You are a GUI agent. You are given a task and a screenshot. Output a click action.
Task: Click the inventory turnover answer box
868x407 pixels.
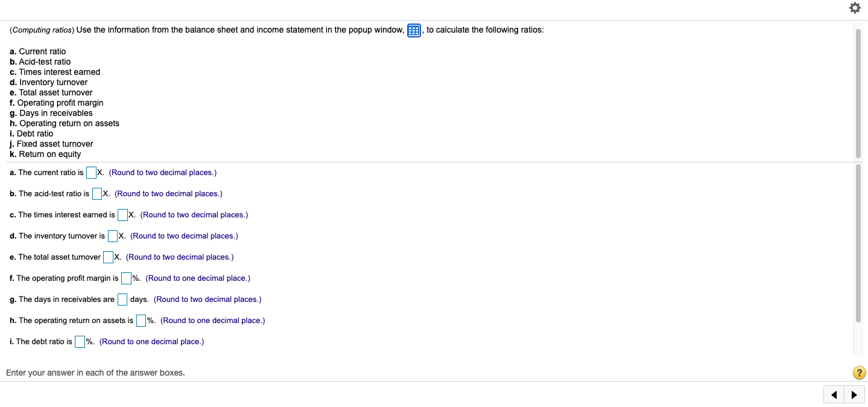(112, 236)
